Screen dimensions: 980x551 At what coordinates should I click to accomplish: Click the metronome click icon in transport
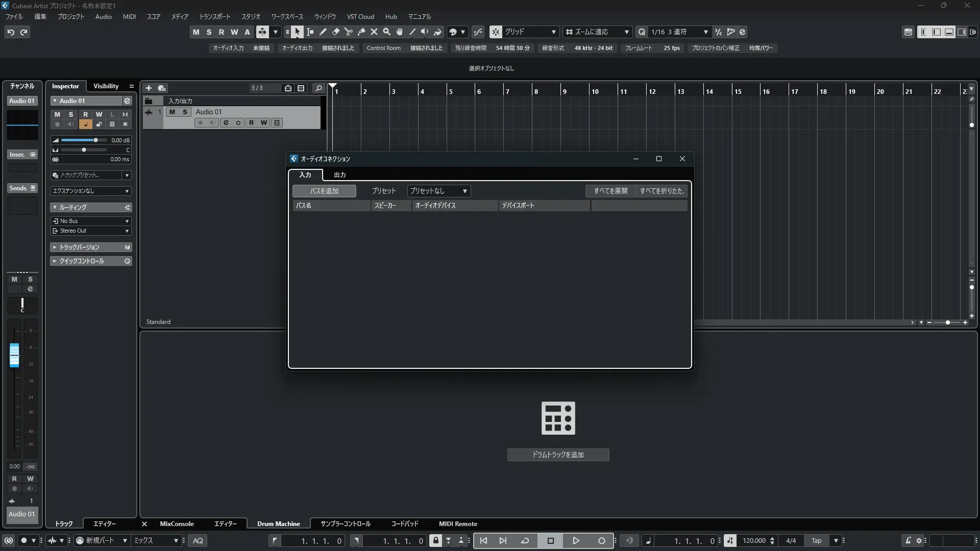click(x=908, y=540)
